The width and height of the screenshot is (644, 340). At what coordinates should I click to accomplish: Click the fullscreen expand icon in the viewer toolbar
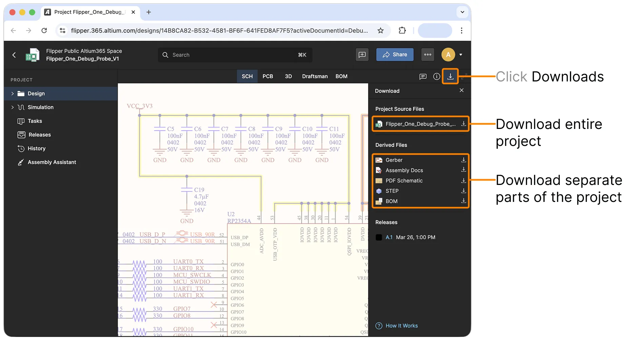tap(464, 76)
